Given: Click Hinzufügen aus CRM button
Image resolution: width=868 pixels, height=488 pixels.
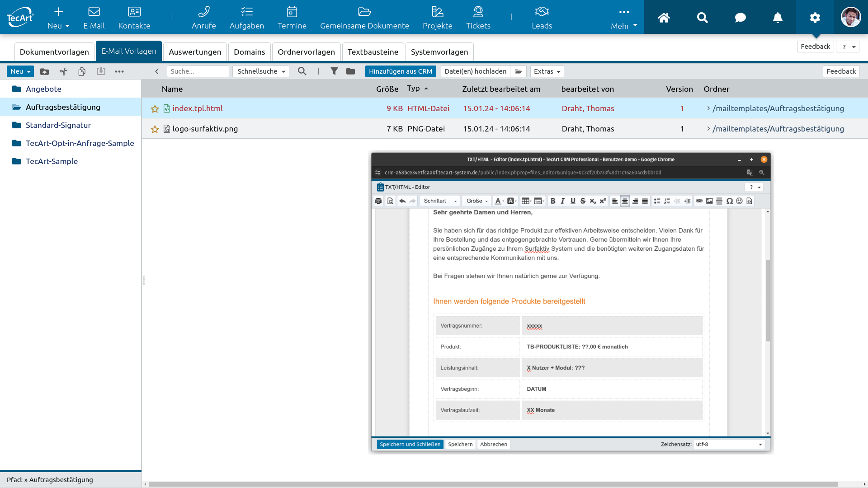Looking at the screenshot, I should [401, 71].
